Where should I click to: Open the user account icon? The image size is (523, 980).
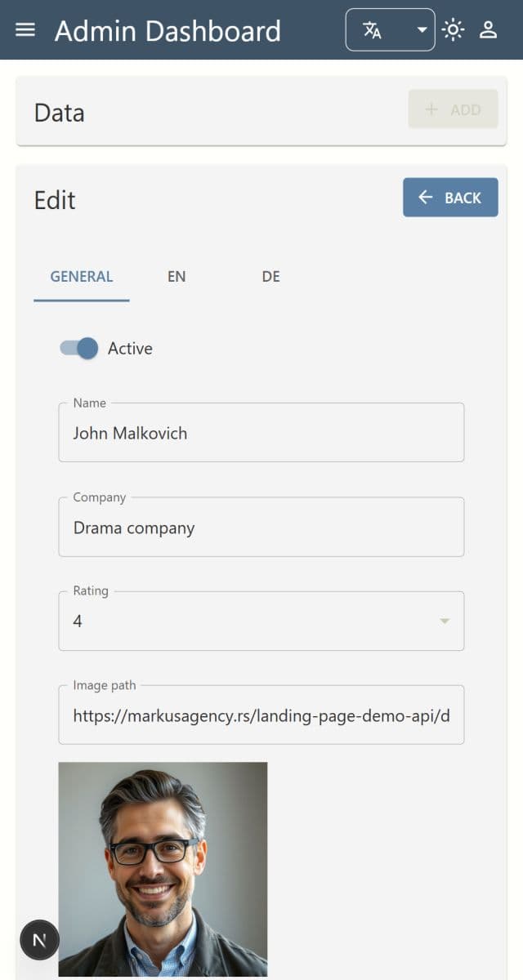point(488,29)
